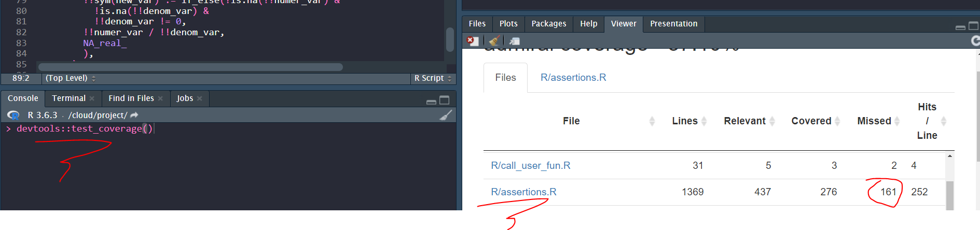Image resolution: width=980 pixels, height=230 pixels.
Task: Open R/assertions.R tab in coverage report
Action: point(573,78)
